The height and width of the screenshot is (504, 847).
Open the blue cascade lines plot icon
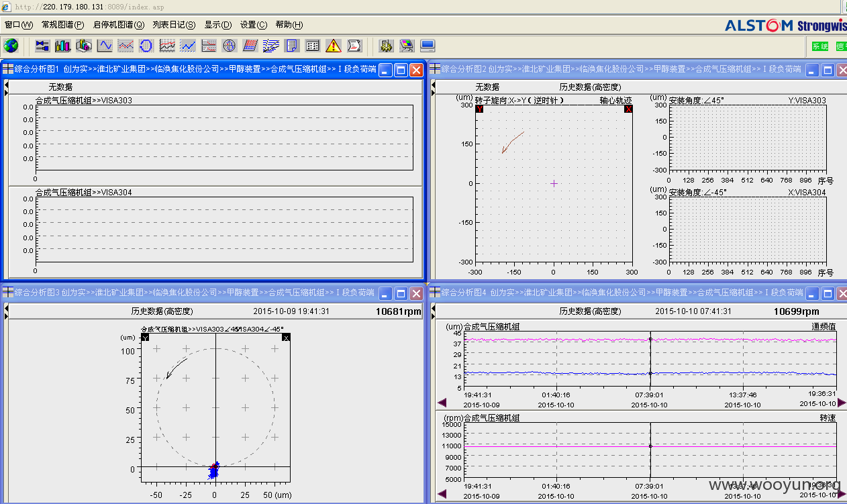(x=271, y=46)
